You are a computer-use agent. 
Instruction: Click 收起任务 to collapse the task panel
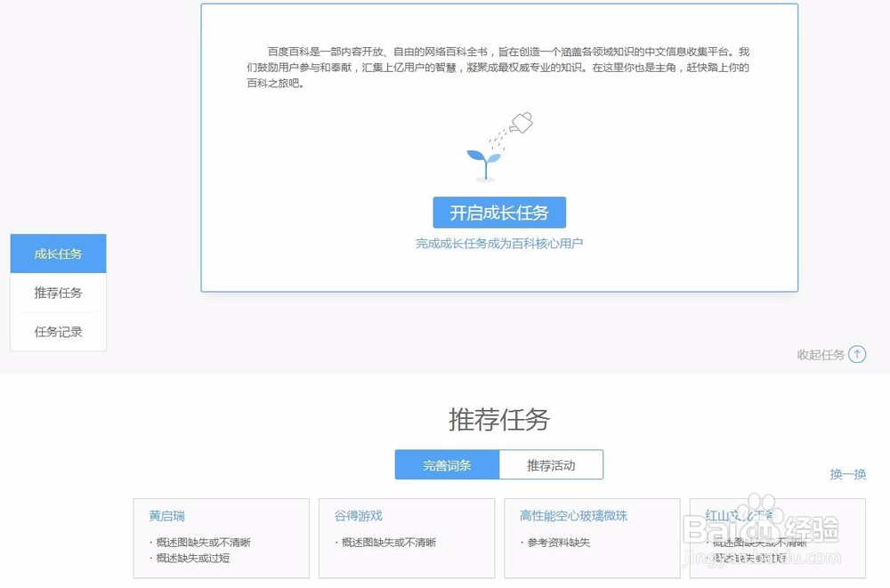[823, 354]
